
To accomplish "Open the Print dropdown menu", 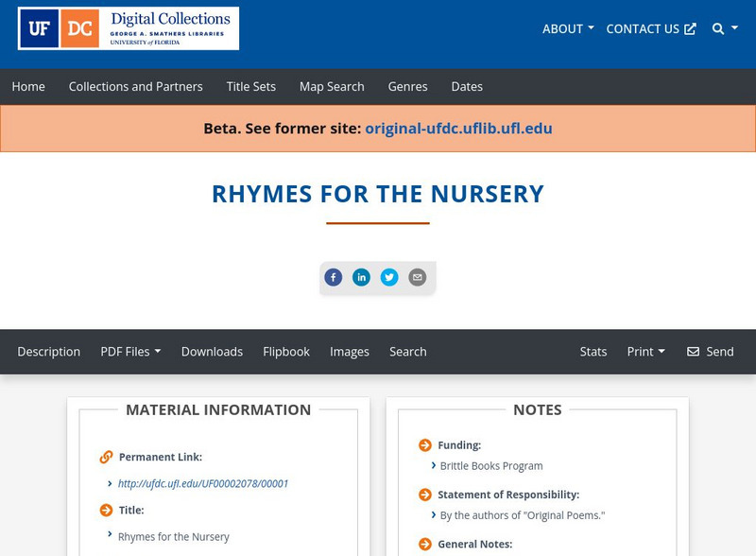I will coord(646,352).
